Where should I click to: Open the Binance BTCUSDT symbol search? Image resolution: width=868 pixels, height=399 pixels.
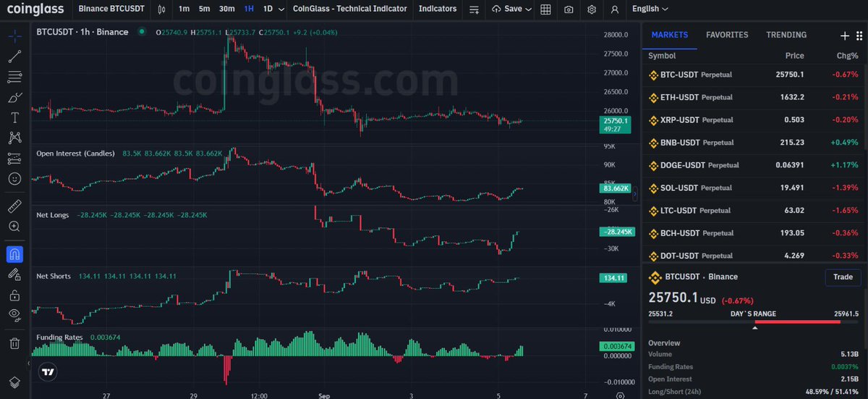click(112, 9)
